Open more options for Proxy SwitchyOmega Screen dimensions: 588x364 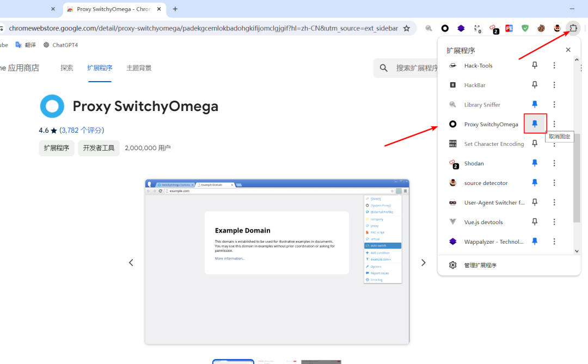554,124
